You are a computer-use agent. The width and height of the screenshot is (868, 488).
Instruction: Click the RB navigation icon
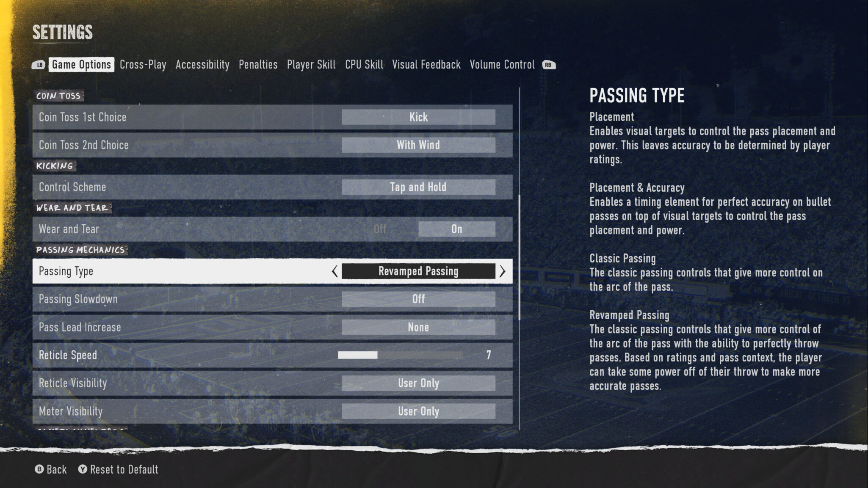click(548, 64)
